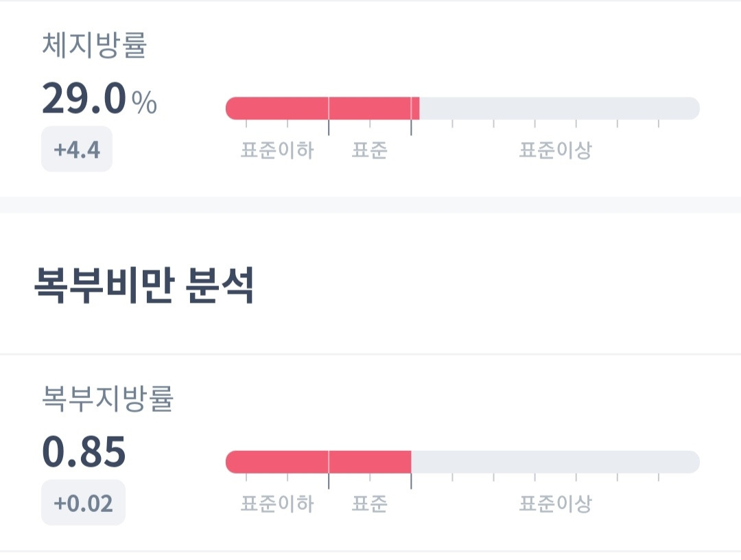Image resolution: width=741 pixels, height=560 pixels.
Task: Tap the 29.0 % body fat value
Action: (85, 99)
